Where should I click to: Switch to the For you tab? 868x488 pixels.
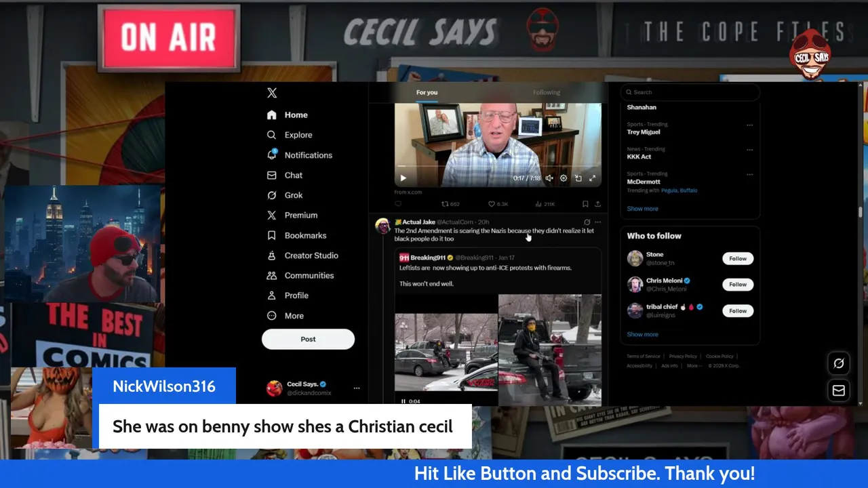click(x=427, y=93)
